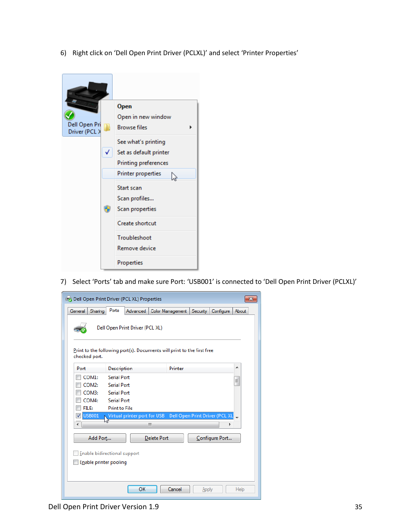411x532 pixels.
Task: Click the printer icon in Properties title bar
Action: (x=68, y=299)
